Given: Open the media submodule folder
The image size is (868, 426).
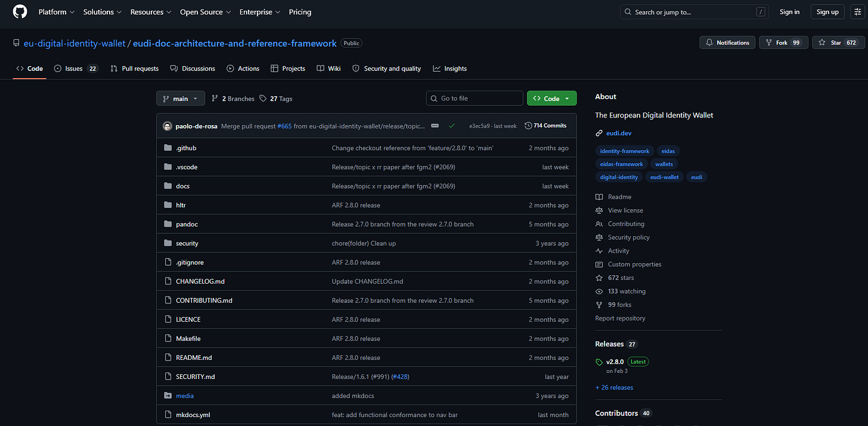Looking at the screenshot, I should point(185,396).
